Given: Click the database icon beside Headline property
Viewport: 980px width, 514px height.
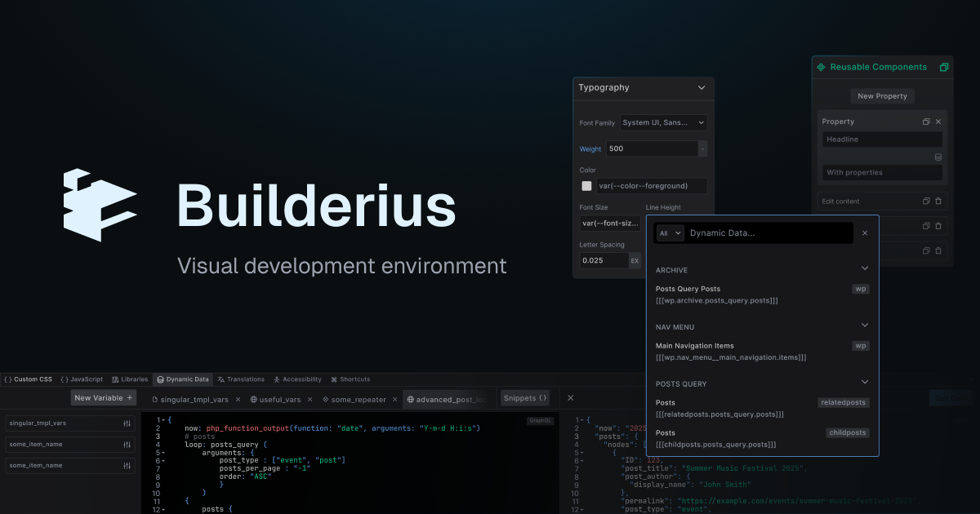Looking at the screenshot, I should (938, 155).
